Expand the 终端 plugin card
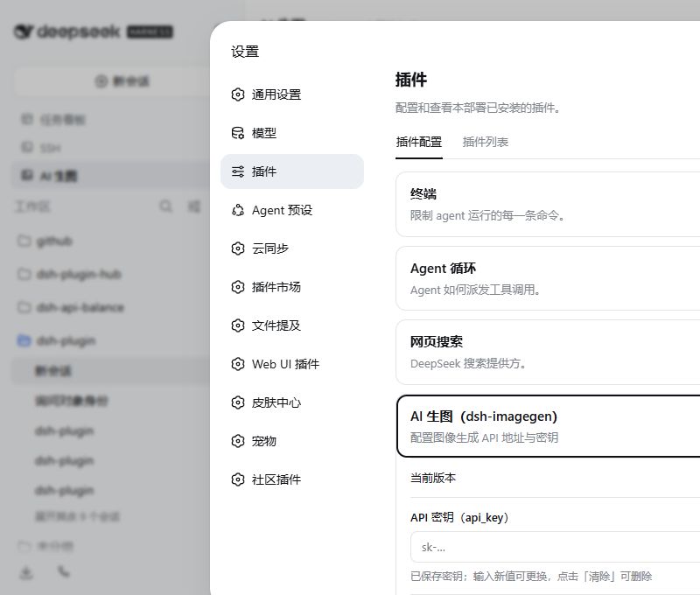Screen dimensions: 700x595 click(x=548, y=205)
